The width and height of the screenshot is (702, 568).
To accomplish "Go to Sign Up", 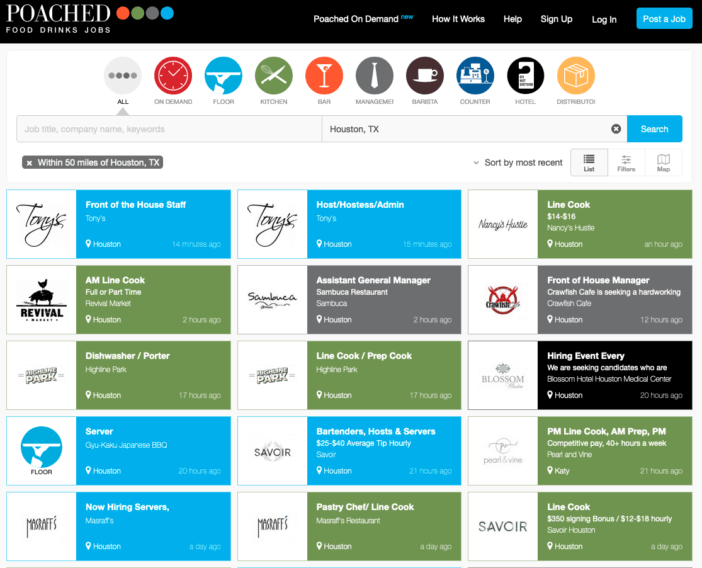I will 556,19.
